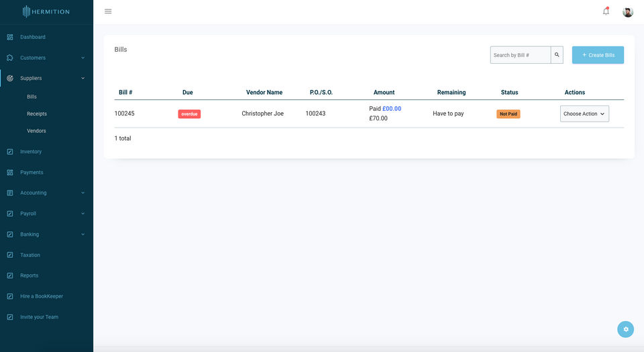This screenshot has height=352, width=644.
Task: Select Vendors under Suppliers
Action: 36,131
